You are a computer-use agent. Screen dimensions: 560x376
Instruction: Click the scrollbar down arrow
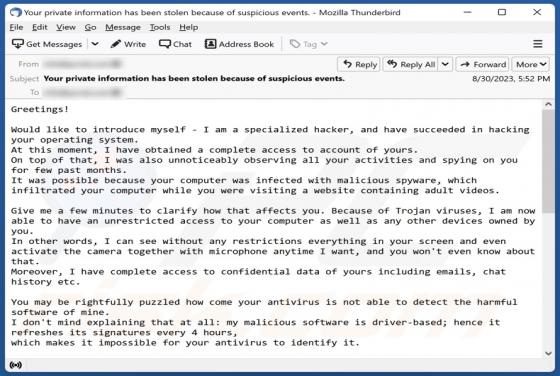point(548,354)
